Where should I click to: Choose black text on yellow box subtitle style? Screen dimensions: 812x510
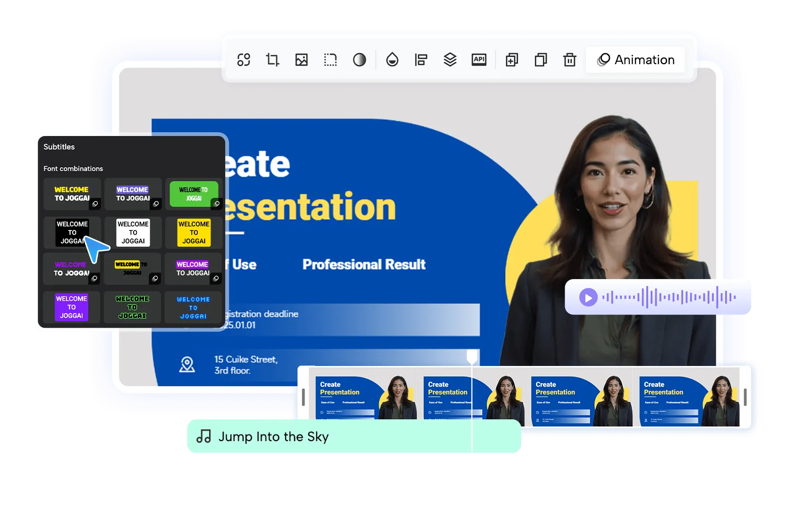(194, 232)
